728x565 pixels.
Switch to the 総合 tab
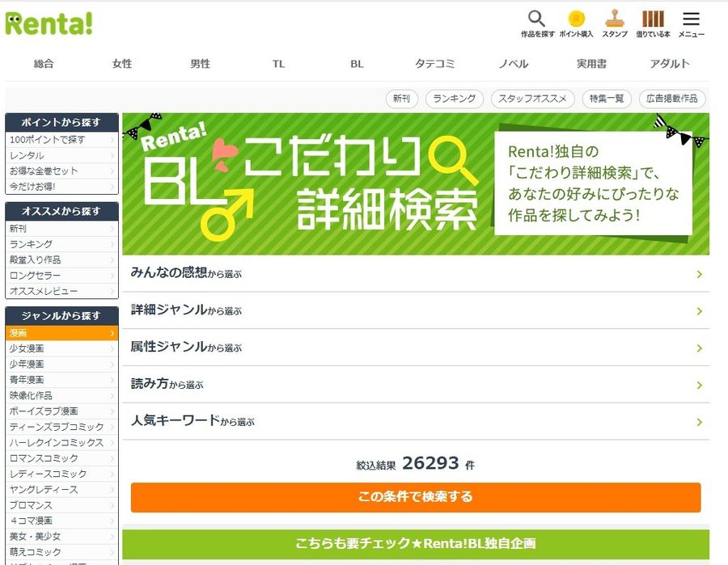pyautogui.click(x=44, y=64)
